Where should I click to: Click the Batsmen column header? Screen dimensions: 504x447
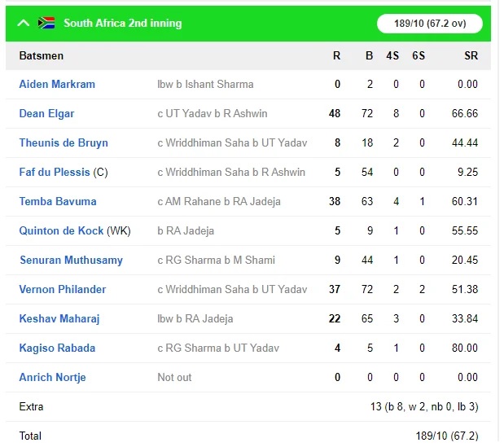[x=42, y=55]
